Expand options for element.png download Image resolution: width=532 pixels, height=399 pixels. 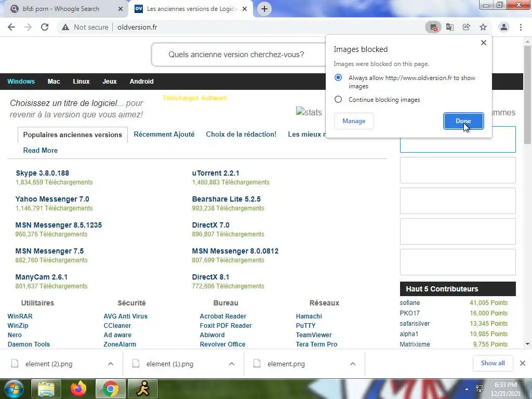pos(353,364)
